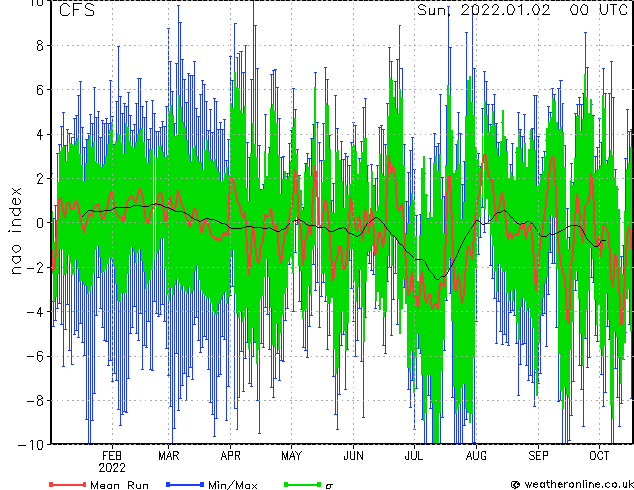Open the weatheronline.co.uk credit
Viewport: 634px width, 490px height.
(572, 484)
